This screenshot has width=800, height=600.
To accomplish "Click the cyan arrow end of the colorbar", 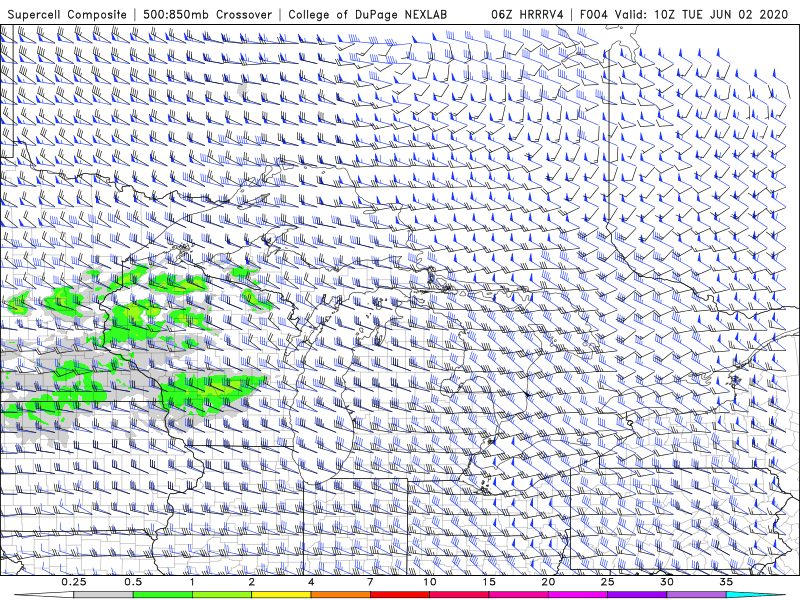I will pos(756,595).
